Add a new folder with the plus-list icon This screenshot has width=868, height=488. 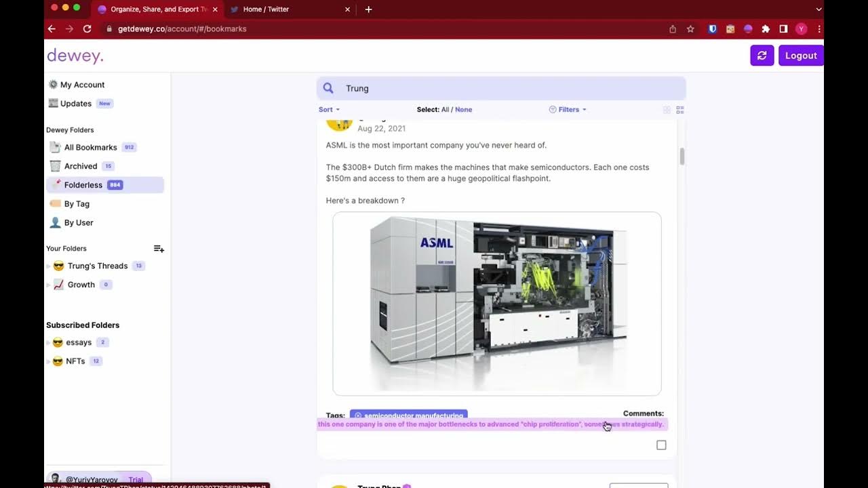click(x=159, y=249)
